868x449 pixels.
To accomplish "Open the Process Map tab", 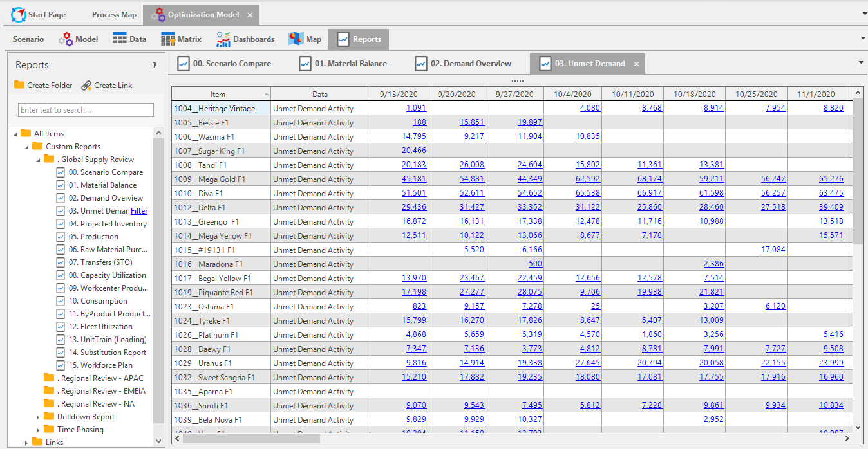I will coord(114,14).
